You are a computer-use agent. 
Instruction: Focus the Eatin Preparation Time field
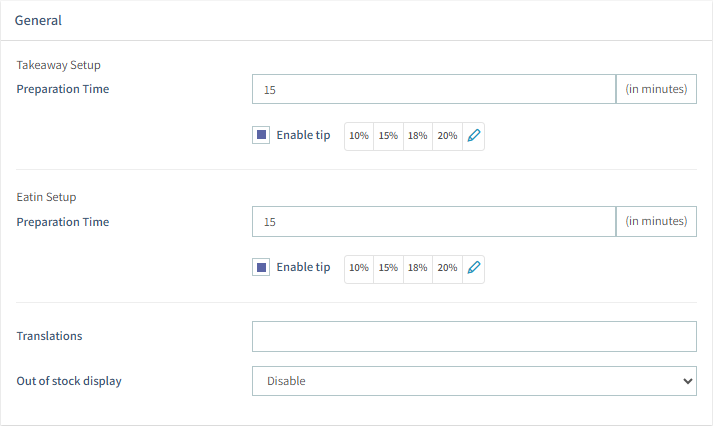pyautogui.click(x=433, y=222)
